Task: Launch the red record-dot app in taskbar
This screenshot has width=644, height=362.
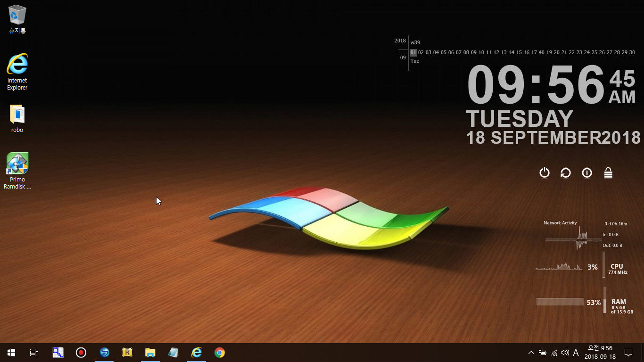Action: [81, 353]
